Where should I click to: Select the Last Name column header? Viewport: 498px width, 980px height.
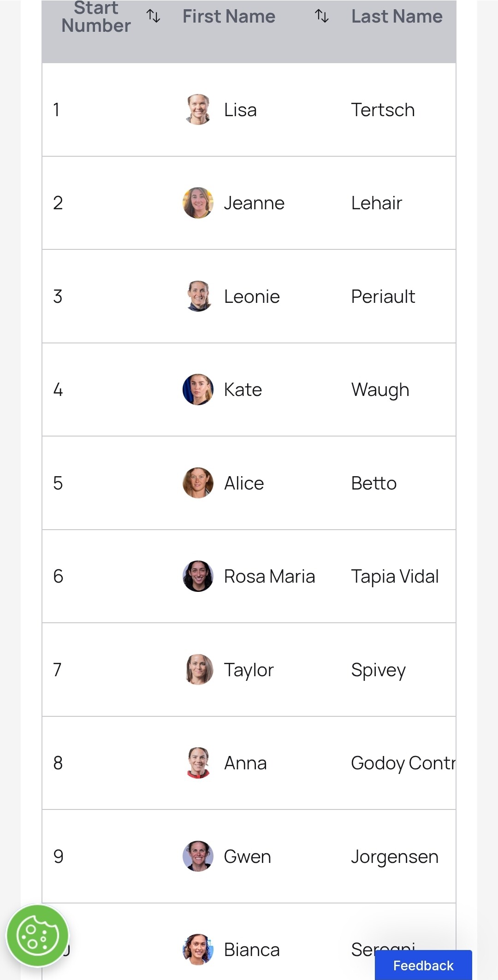point(397,17)
